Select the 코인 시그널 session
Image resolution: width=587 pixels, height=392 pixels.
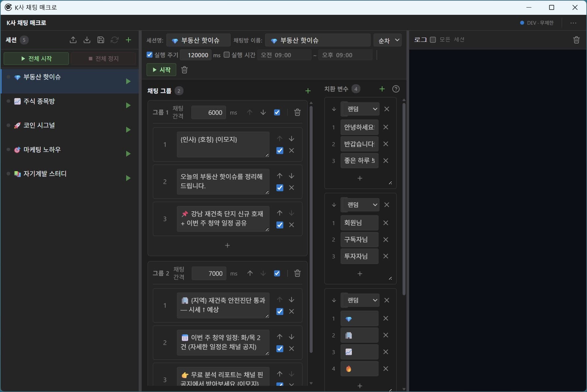click(x=70, y=129)
